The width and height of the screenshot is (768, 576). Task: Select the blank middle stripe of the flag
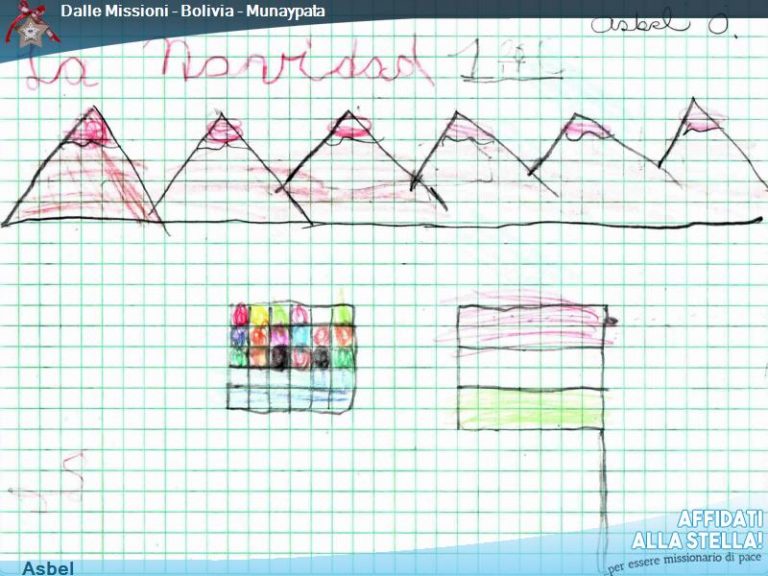[x=530, y=366]
